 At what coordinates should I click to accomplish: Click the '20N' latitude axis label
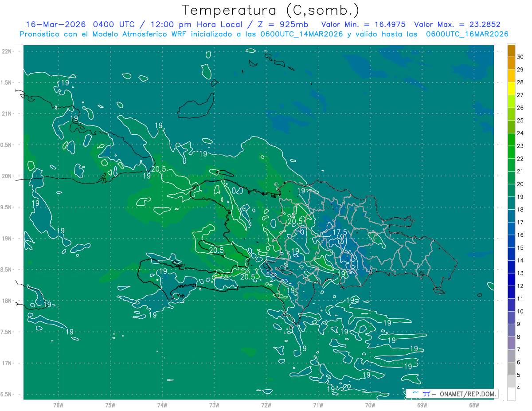click(8, 176)
